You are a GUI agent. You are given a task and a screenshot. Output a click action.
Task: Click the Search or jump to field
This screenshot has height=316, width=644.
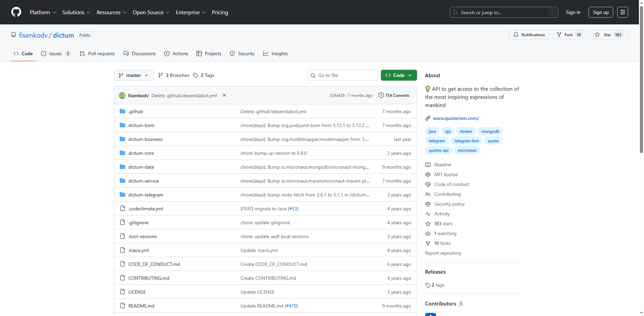(504, 12)
